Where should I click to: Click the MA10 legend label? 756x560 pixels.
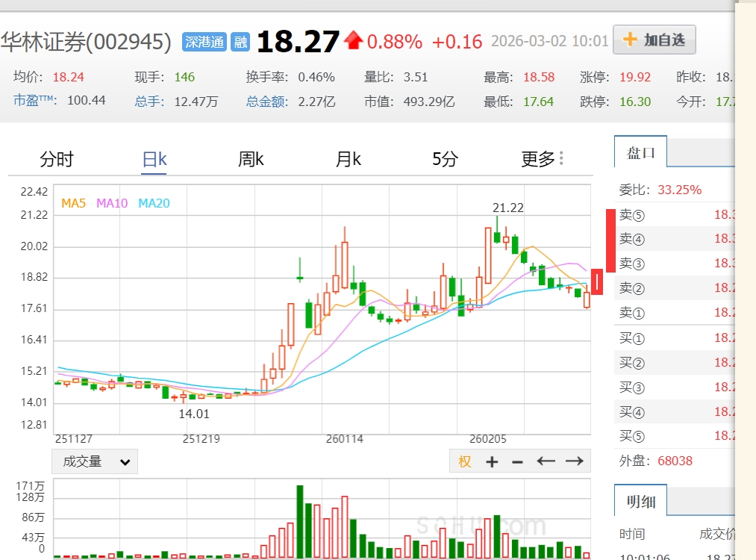pos(112,203)
